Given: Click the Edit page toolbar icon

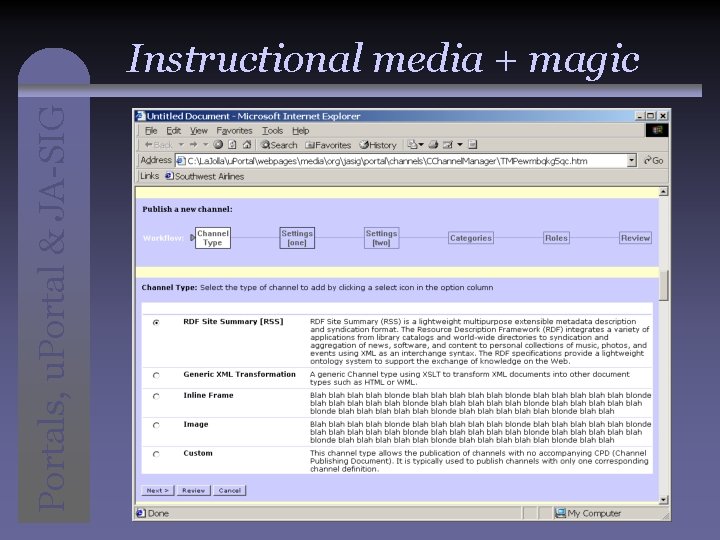Looking at the screenshot, I should click(448, 145).
